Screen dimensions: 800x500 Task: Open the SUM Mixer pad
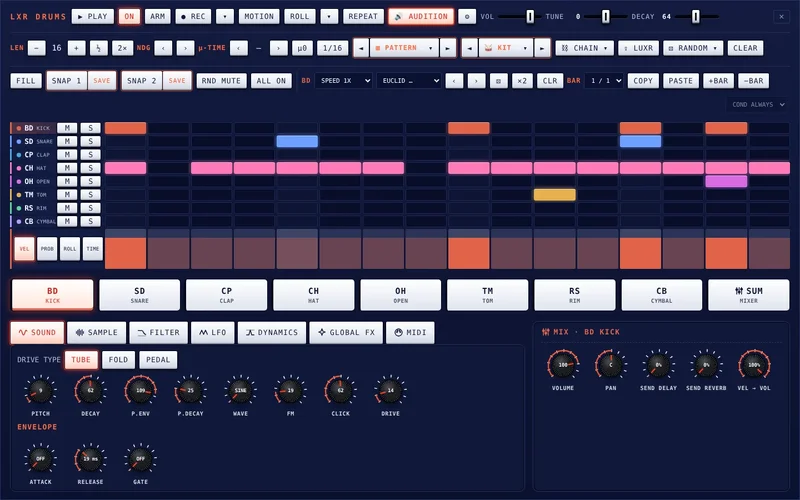[x=748, y=295]
